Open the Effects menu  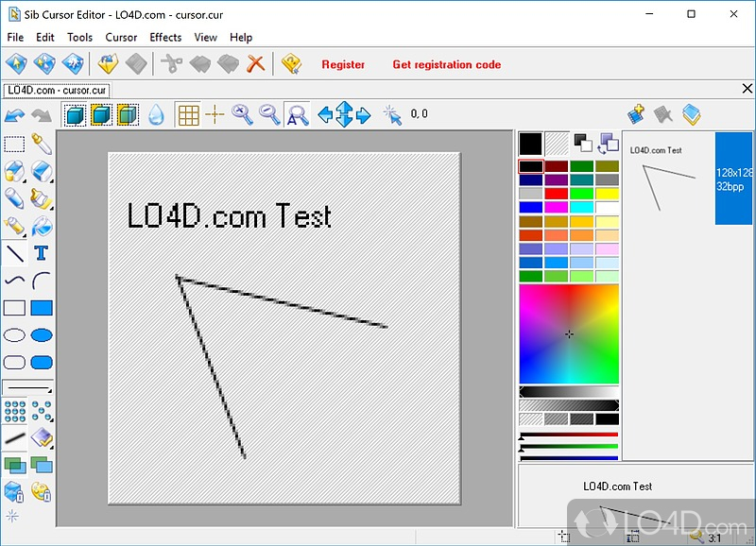[x=165, y=37]
